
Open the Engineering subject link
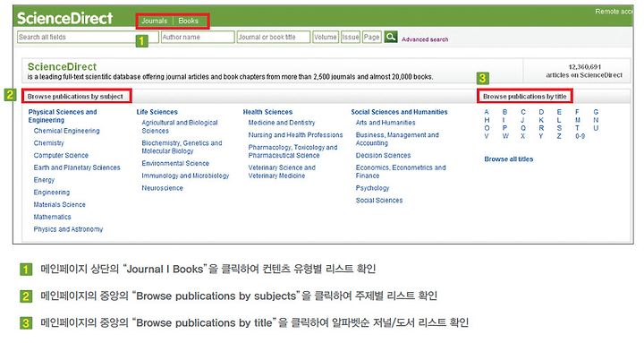[x=52, y=193]
